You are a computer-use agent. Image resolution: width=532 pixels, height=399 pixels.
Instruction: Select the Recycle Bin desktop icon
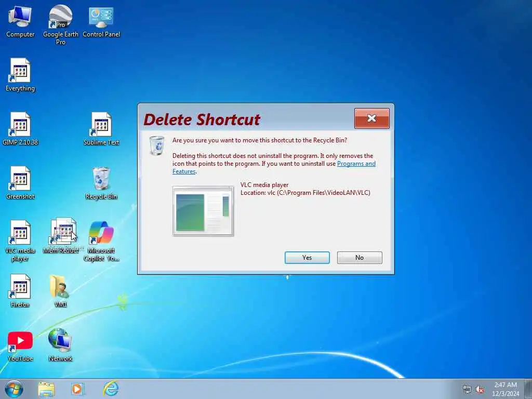click(x=101, y=183)
